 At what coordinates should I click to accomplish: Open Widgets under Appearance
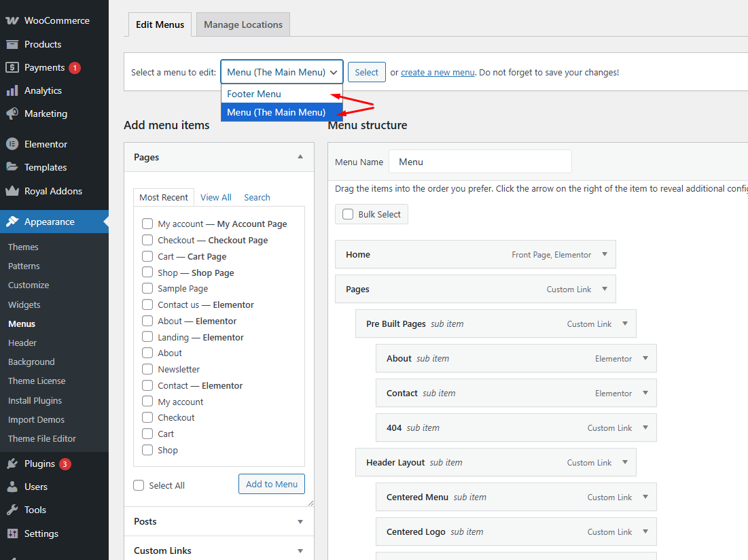24,304
